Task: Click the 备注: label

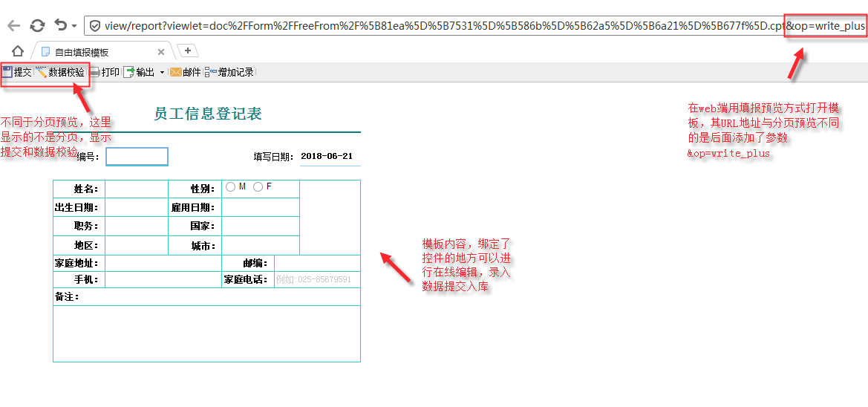Action: pyautogui.click(x=67, y=297)
